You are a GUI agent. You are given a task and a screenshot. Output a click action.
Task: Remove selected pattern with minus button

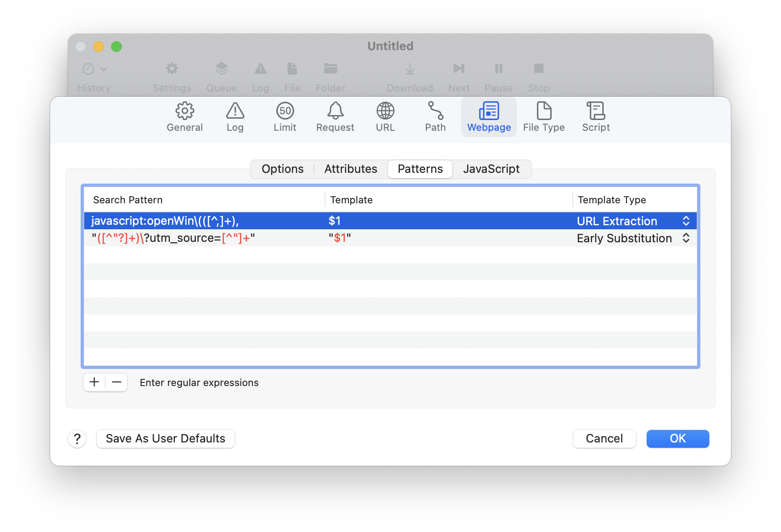tap(116, 382)
